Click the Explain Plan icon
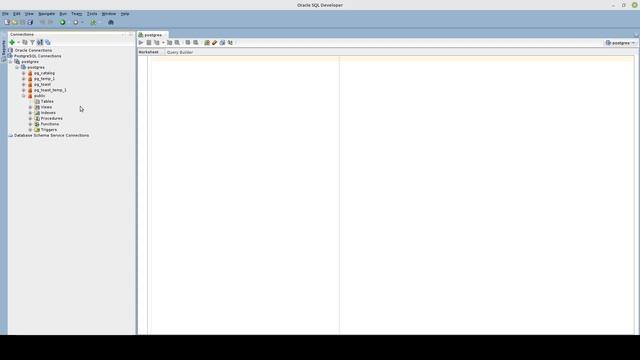The height and width of the screenshot is (360, 640). [157, 42]
